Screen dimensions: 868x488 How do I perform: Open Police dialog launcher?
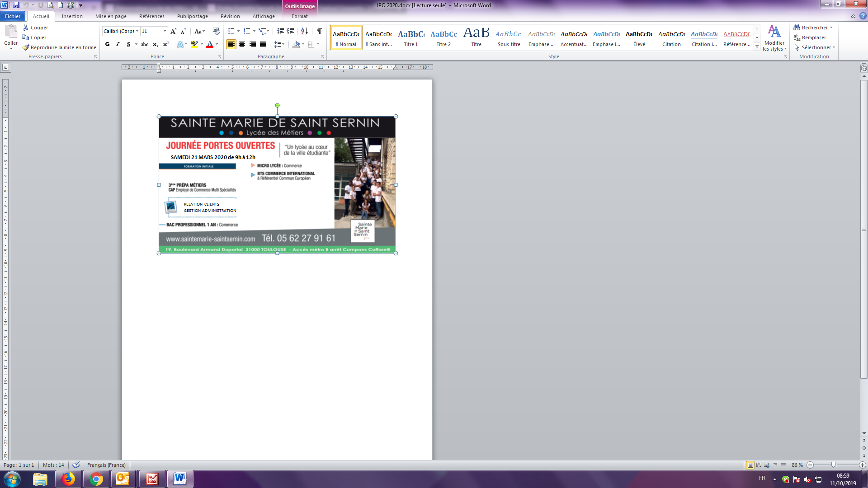(x=219, y=57)
